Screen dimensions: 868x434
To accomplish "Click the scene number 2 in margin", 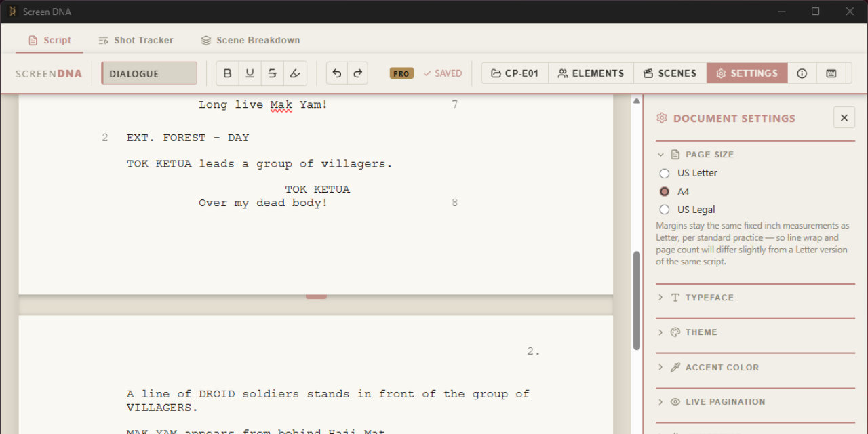I will 105,138.
